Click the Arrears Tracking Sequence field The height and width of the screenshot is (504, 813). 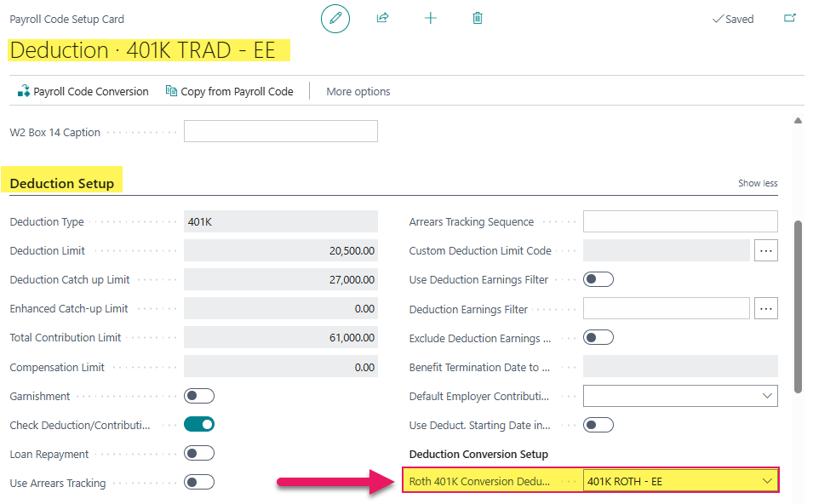coord(679,221)
